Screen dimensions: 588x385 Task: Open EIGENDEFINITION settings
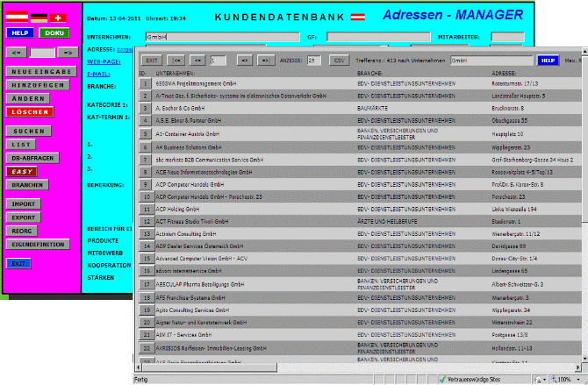point(38,245)
